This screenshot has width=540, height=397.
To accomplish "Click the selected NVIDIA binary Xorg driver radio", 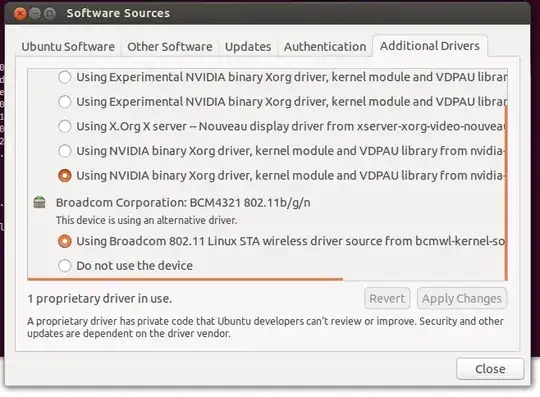I will tap(65, 176).
